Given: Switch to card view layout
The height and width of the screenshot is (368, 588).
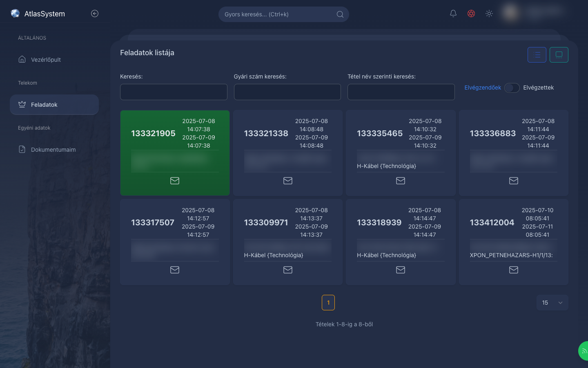Looking at the screenshot, I should pos(559,55).
